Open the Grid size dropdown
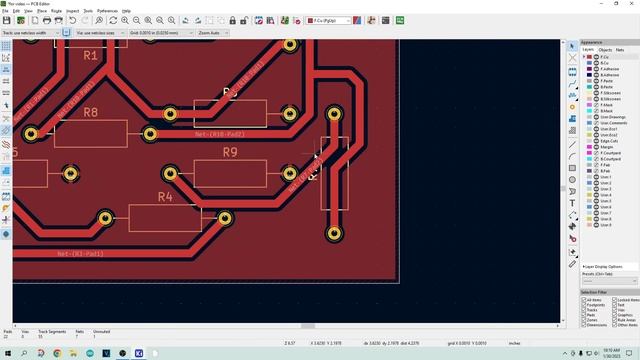This screenshot has width=640, height=360. point(161,33)
